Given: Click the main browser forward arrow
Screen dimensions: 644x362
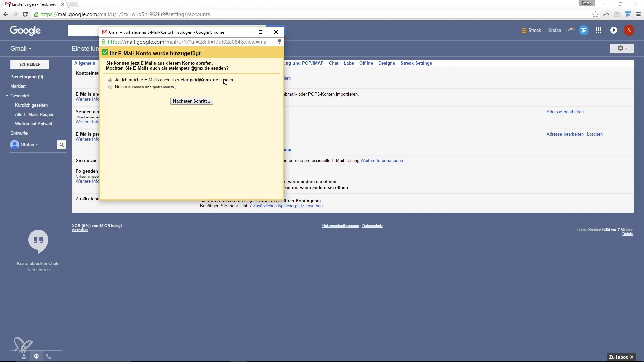Looking at the screenshot, I should [x=15, y=14].
